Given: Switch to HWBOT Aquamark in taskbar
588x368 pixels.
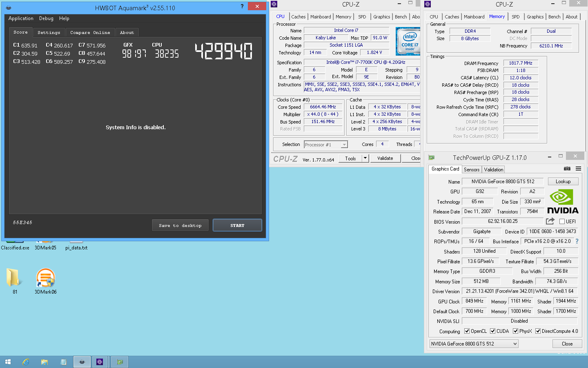Looking at the screenshot, I should [x=82, y=362].
